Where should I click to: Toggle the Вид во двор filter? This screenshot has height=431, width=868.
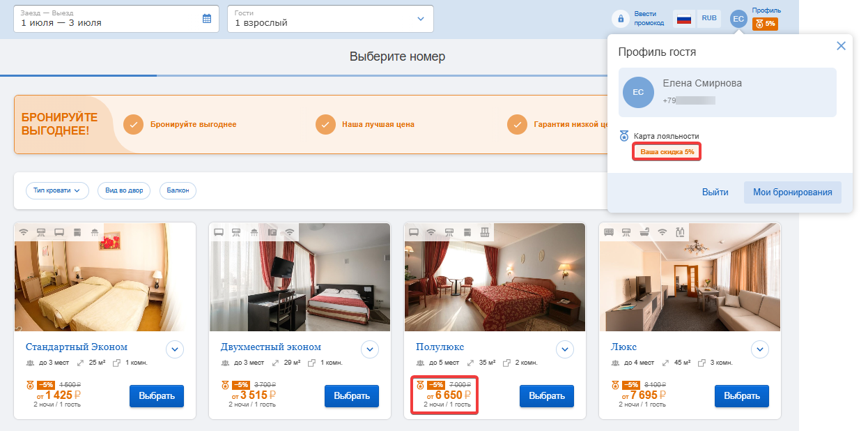click(x=124, y=190)
